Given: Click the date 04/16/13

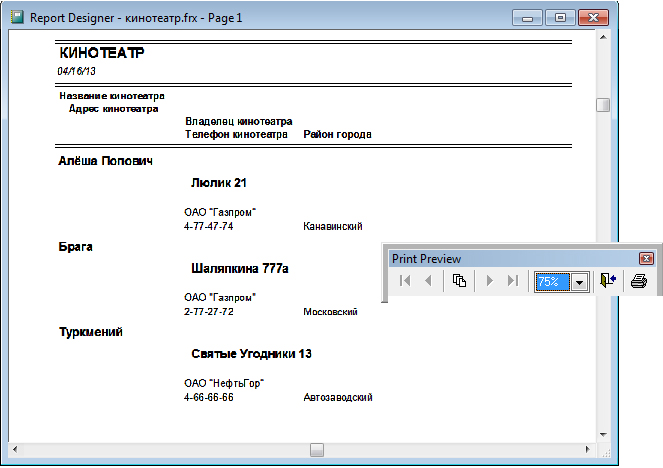Looking at the screenshot, I should [x=76, y=71].
